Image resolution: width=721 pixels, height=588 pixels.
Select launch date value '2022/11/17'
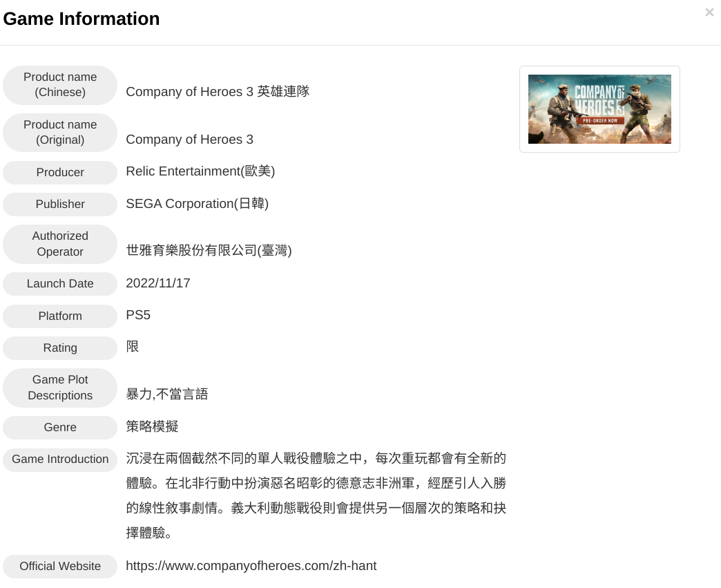(158, 283)
